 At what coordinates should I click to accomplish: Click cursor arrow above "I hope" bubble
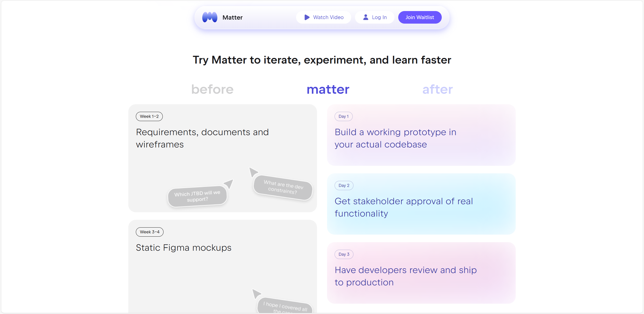coord(257,294)
